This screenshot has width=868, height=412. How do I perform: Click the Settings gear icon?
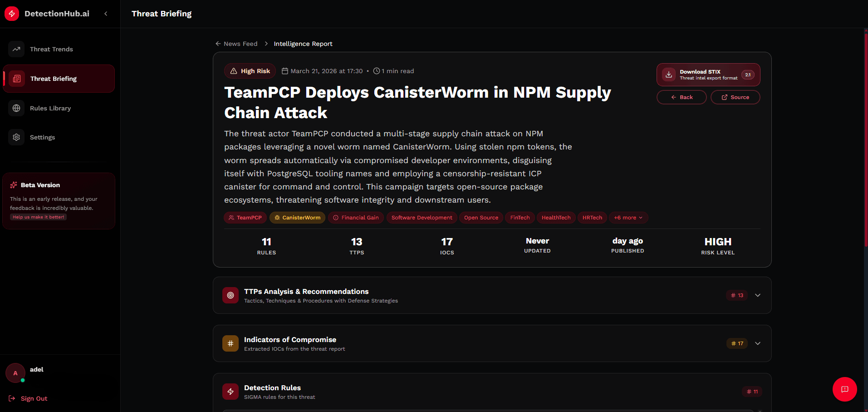pos(16,137)
